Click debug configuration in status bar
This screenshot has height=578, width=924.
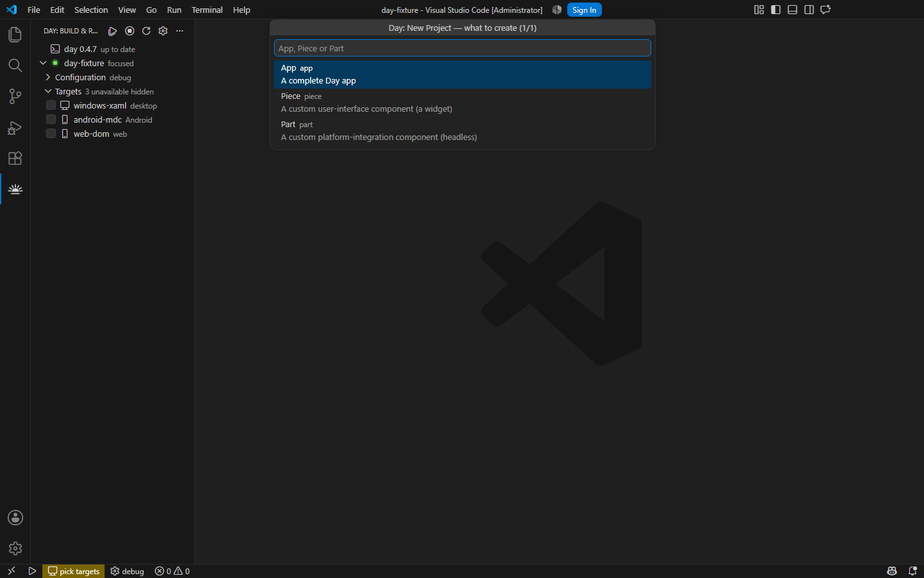point(127,571)
